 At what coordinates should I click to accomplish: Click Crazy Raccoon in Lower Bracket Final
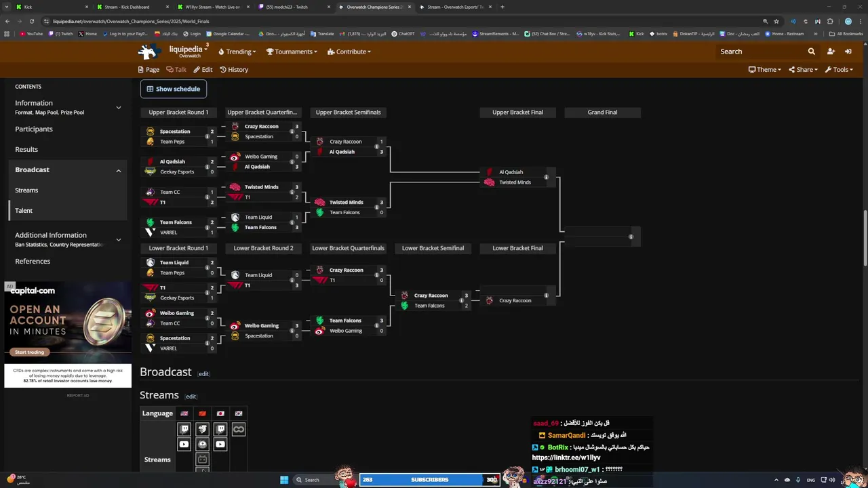(515, 300)
